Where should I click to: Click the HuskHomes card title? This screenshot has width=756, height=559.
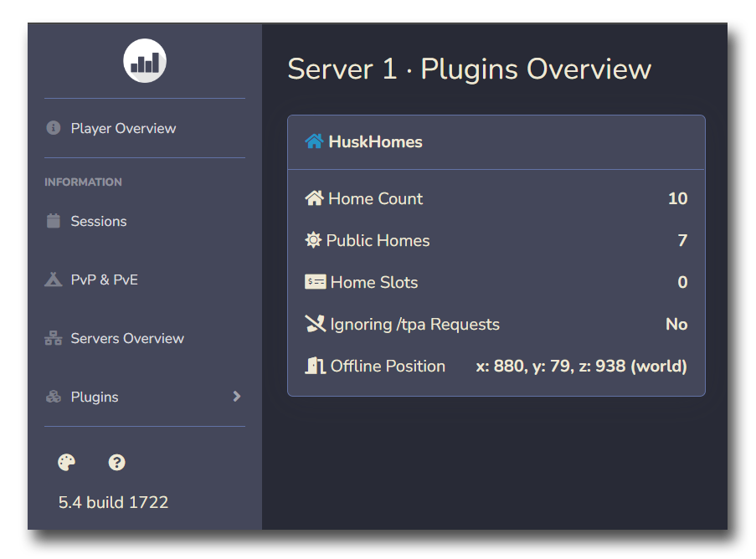375,142
